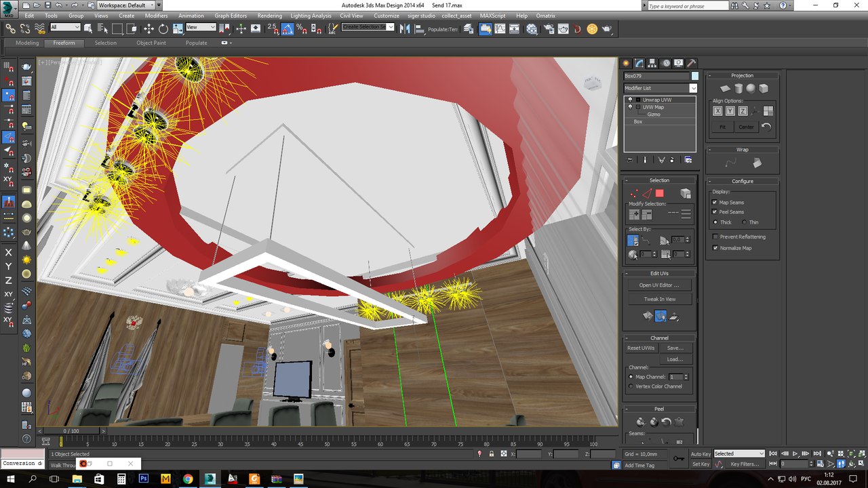Select the Rotate tool in main toolbar
This screenshot has height=488, width=868.
pos(163,28)
